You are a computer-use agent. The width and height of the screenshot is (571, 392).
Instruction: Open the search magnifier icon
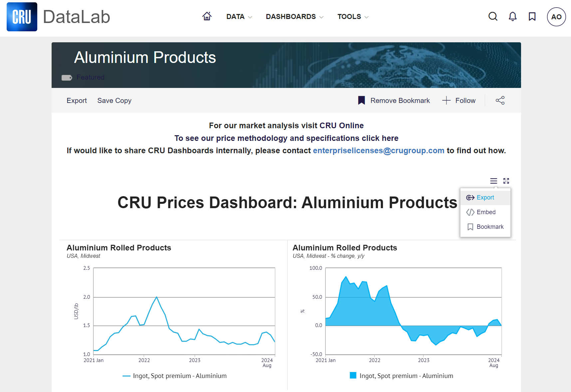(493, 17)
